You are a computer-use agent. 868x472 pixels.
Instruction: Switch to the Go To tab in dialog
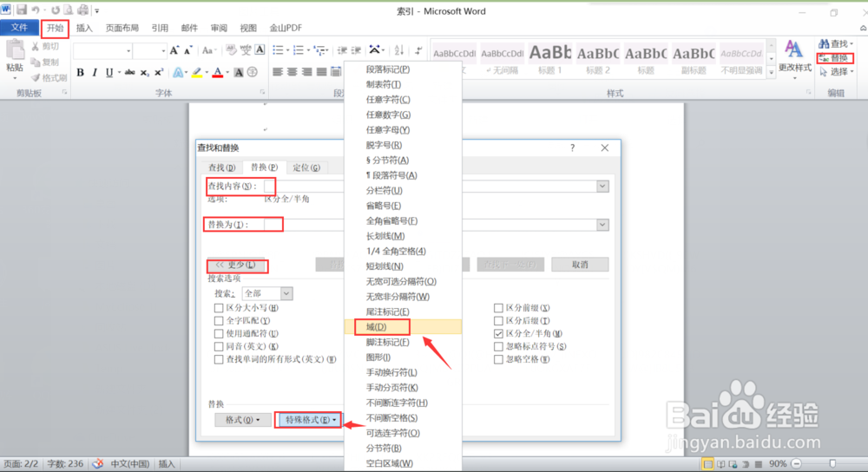point(306,167)
